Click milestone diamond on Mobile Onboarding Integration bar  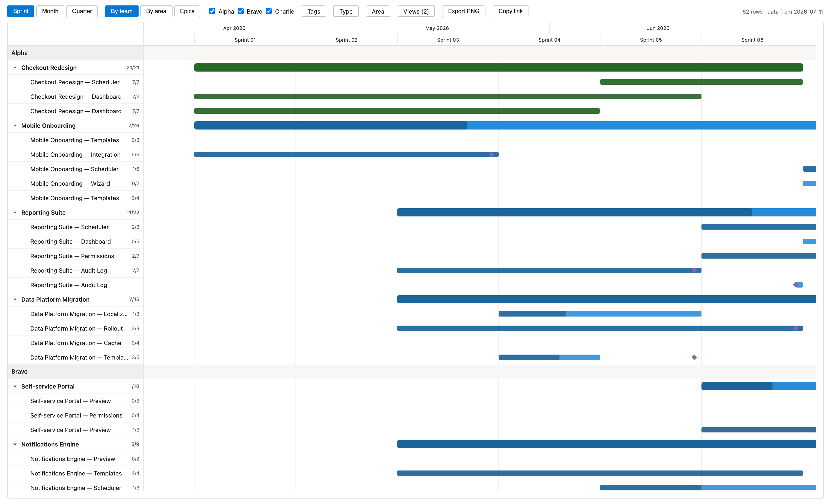click(491, 154)
